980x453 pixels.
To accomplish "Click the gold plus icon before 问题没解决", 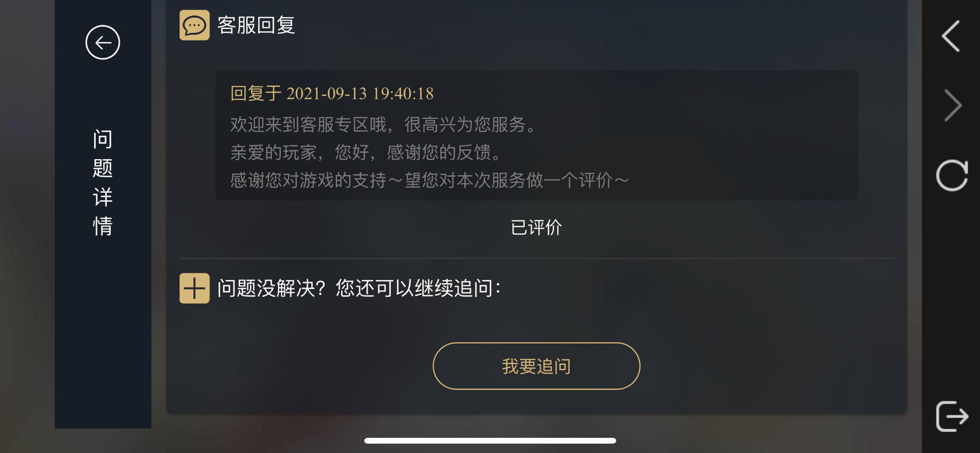I will (x=194, y=288).
